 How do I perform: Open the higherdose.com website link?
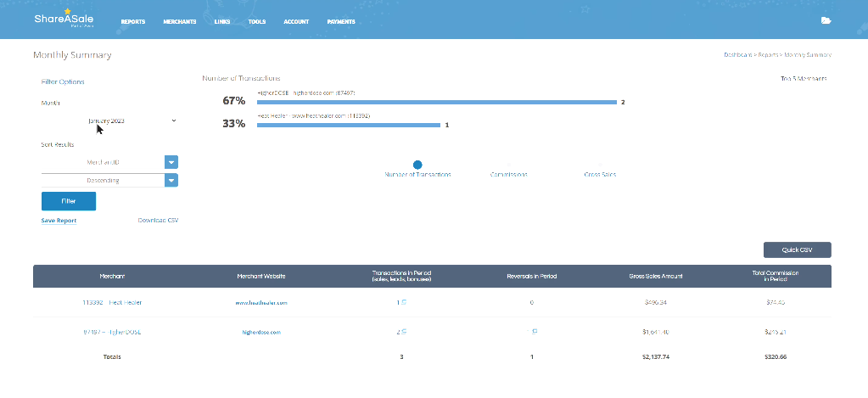click(261, 332)
